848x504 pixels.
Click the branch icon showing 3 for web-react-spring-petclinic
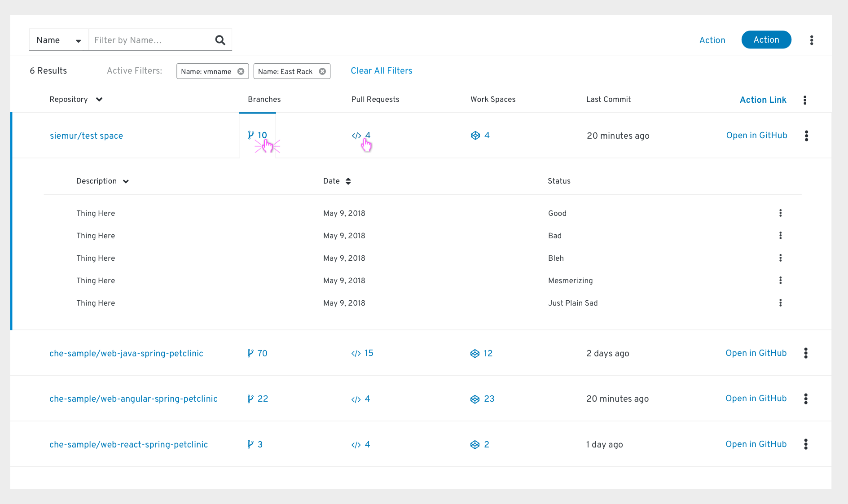pyautogui.click(x=250, y=444)
